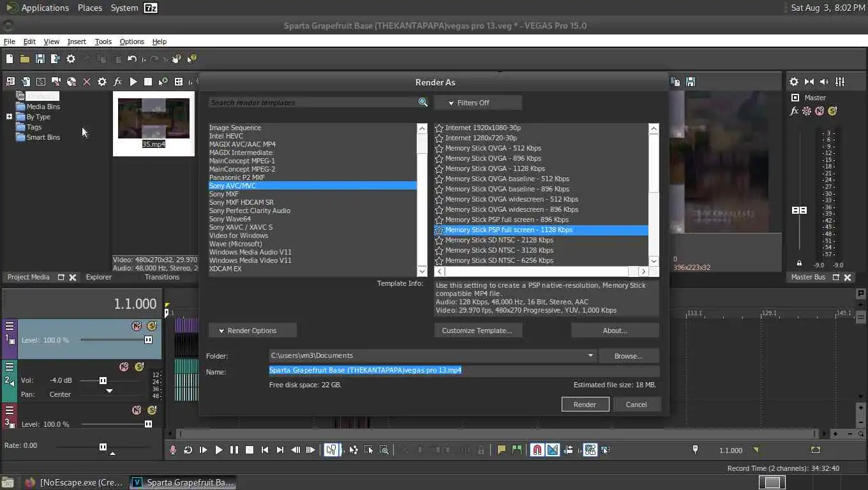Open the File menu

pos(10,41)
